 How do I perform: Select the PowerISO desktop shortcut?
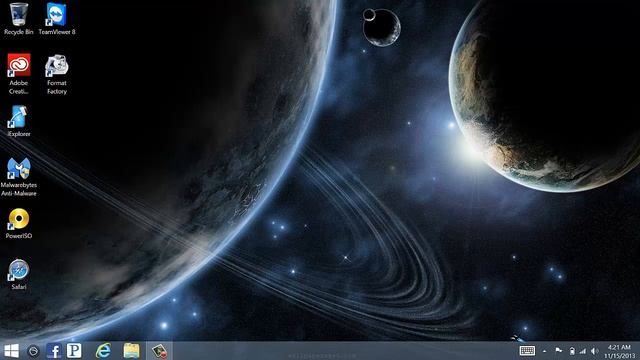18,223
